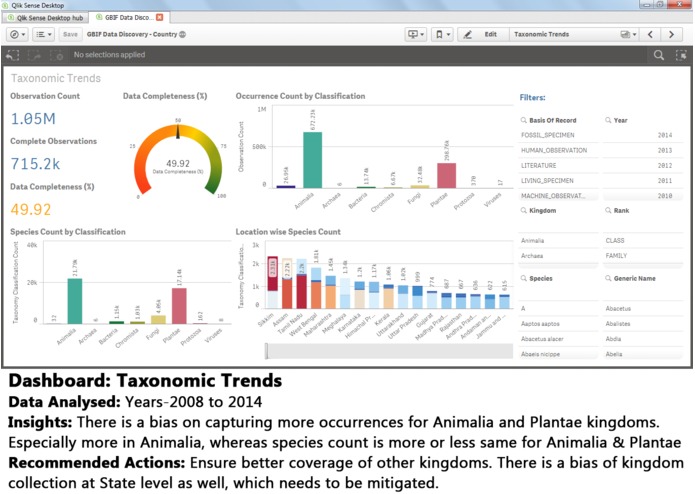The width and height of the screenshot is (695, 494).
Task: Click the 715.2k Complete Observations KPI
Action: point(35,164)
